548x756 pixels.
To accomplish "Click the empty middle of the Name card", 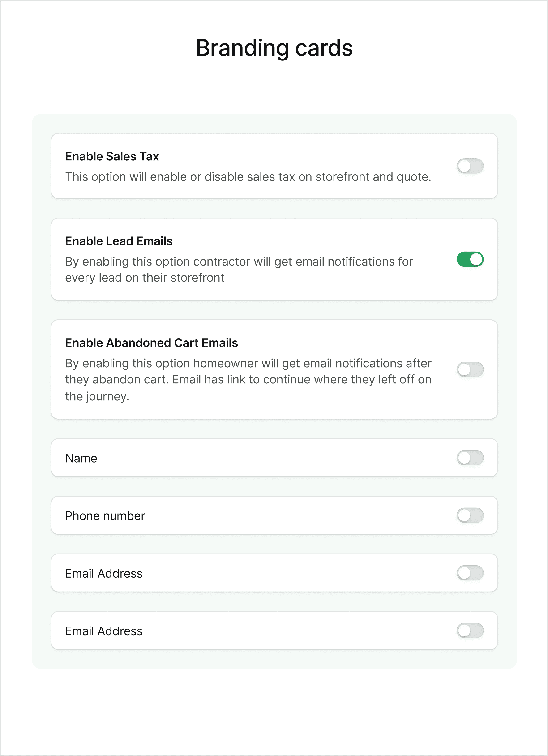I will [273, 458].
